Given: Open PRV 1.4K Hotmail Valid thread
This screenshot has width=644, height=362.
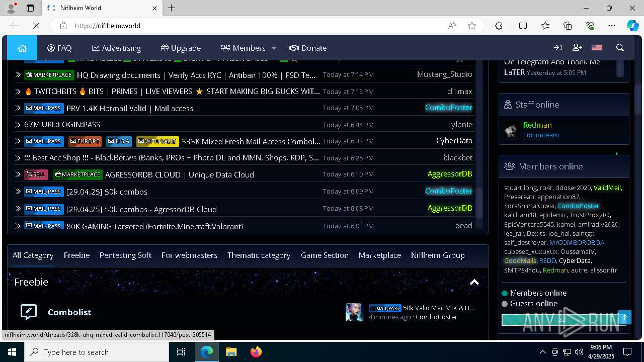Looking at the screenshot, I should [x=130, y=108].
